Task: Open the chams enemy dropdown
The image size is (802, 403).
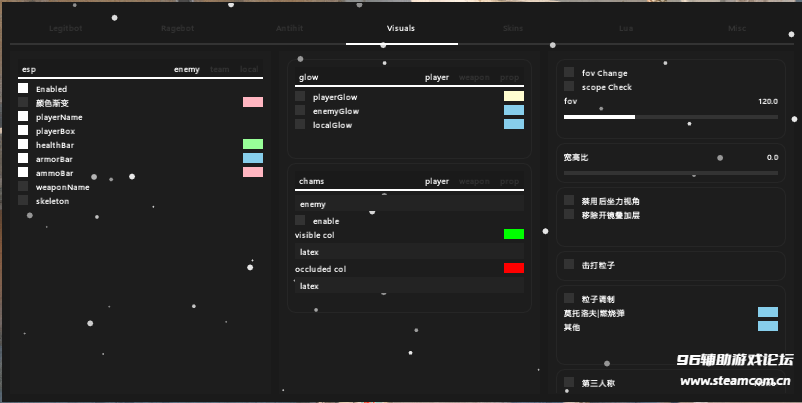Action: click(x=409, y=204)
